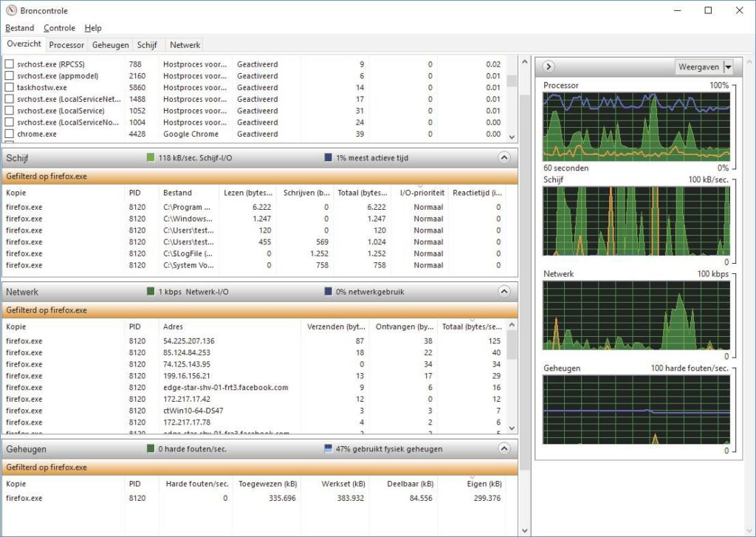756x537 pixels.
Task: Enable checkbox for svchost.exe (RPCSS)
Action: [10, 64]
